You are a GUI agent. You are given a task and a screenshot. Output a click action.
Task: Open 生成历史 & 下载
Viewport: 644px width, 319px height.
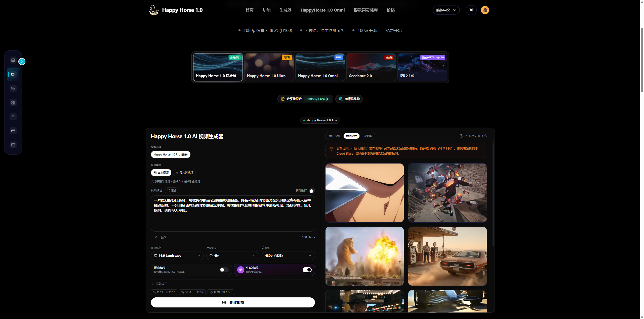[x=473, y=136]
